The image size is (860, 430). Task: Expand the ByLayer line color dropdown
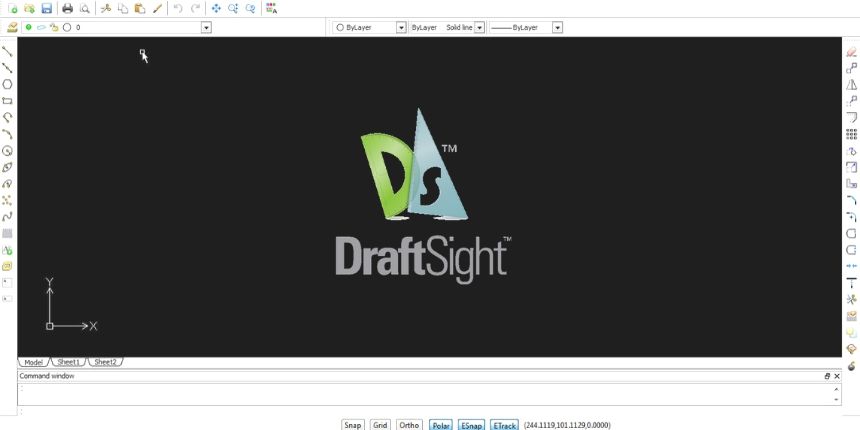(x=401, y=27)
